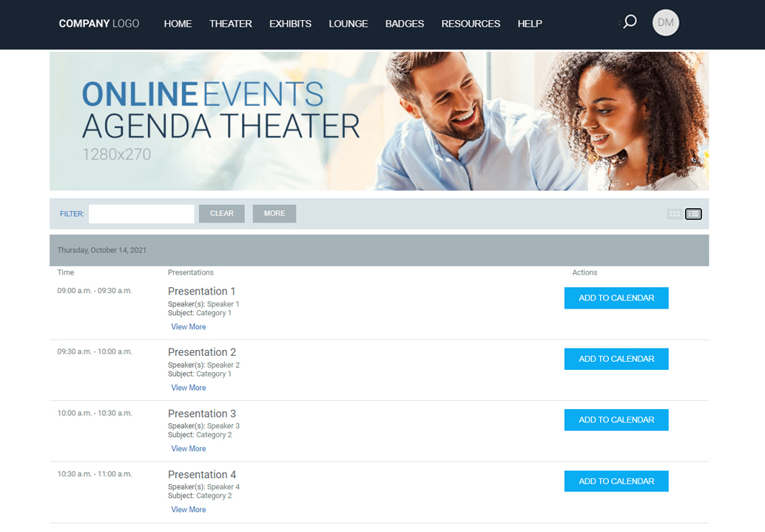765x532 pixels.
Task: Open the Resources menu item
Action: pyautogui.click(x=471, y=24)
